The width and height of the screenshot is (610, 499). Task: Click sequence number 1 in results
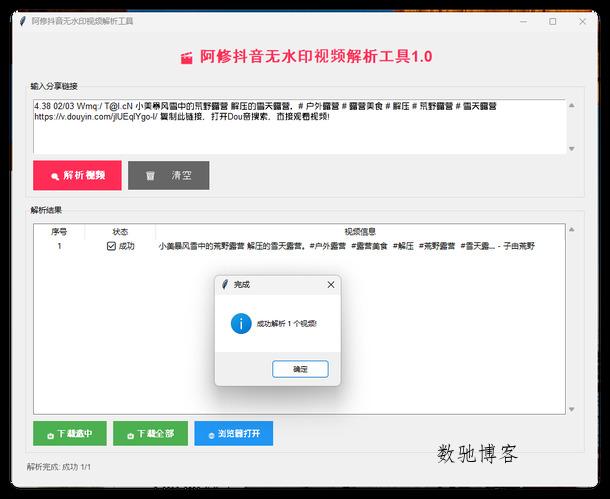(x=60, y=246)
